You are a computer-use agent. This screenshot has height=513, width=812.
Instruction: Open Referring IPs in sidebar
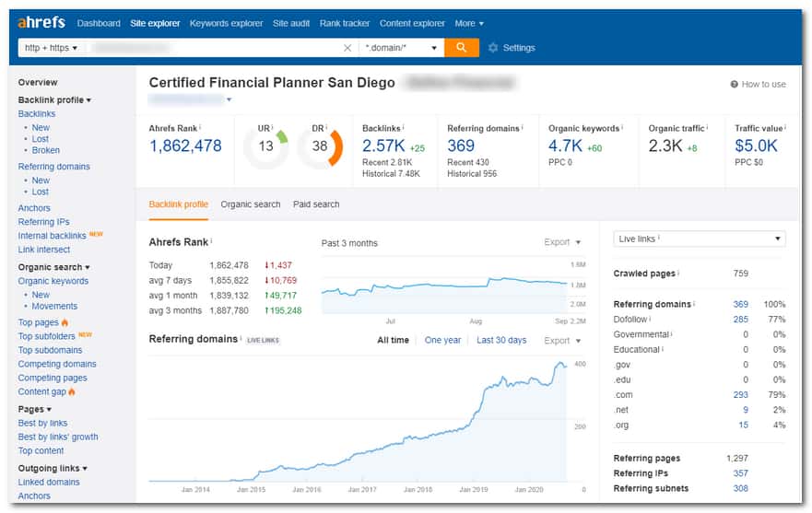tap(43, 222)
